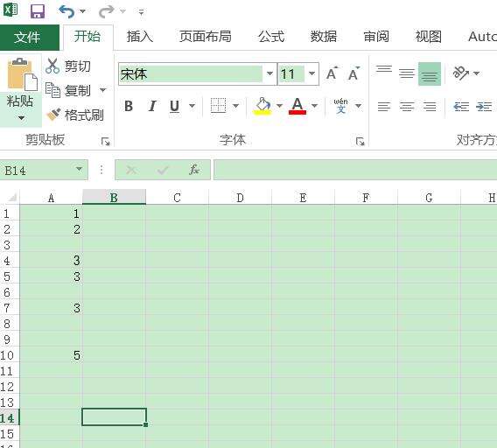Click the Cut scissors icon
This screenshot has width=497, height=448.
click(x=52, y=66)
